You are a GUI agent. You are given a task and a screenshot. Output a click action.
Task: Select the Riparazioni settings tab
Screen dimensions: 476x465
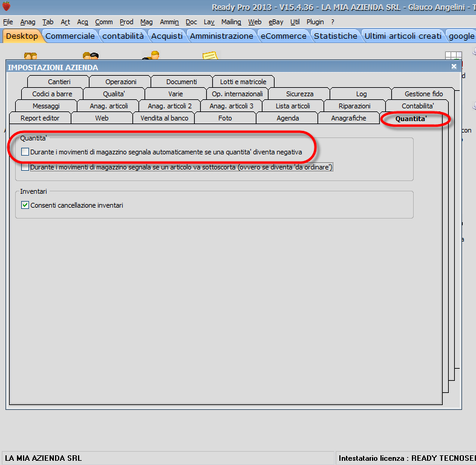[354, 106]
